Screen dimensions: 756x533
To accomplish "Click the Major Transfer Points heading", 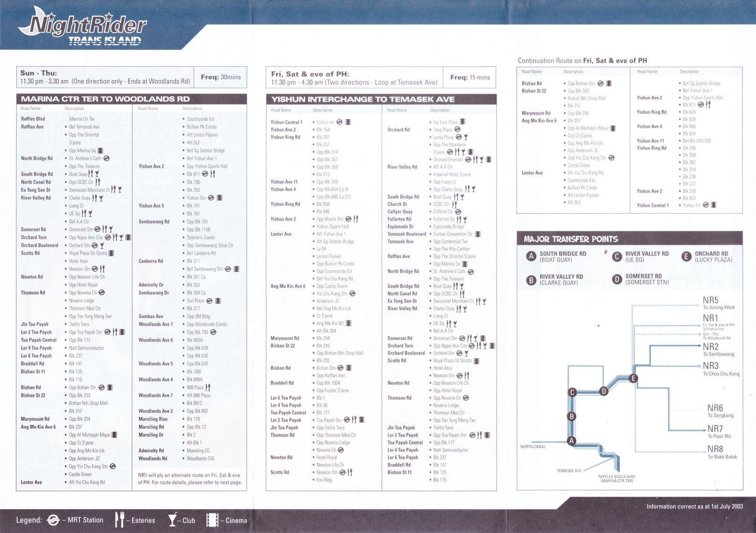I will point(570,239).
